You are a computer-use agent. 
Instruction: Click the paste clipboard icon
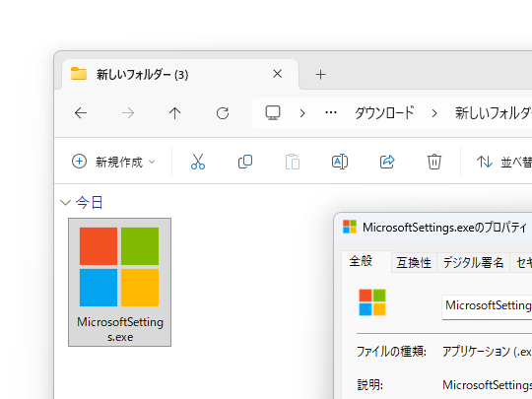(x=293, y=162)
